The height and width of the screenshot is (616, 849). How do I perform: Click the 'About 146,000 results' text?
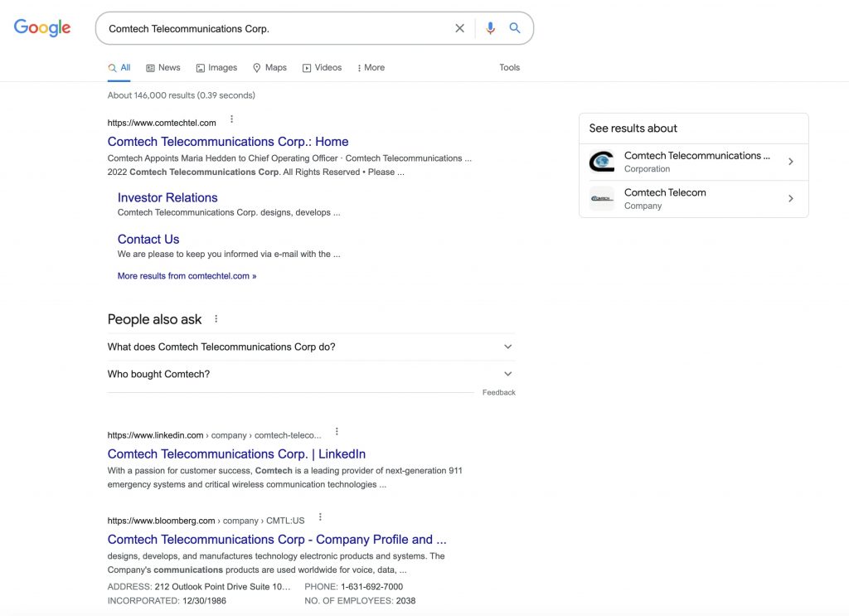coord(182,95)
